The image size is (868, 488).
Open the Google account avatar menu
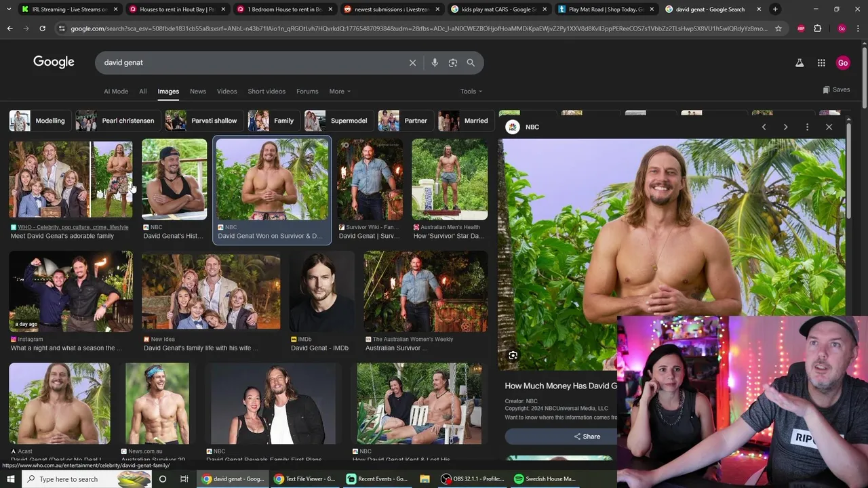[x=843, y=62]
